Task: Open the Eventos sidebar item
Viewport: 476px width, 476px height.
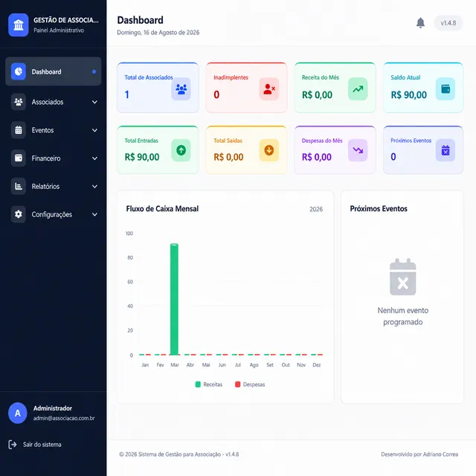Action: tap(53, 130)
